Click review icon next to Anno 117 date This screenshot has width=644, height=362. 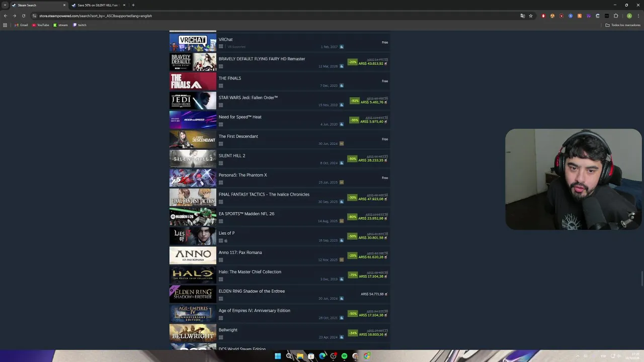pos(342,260)
